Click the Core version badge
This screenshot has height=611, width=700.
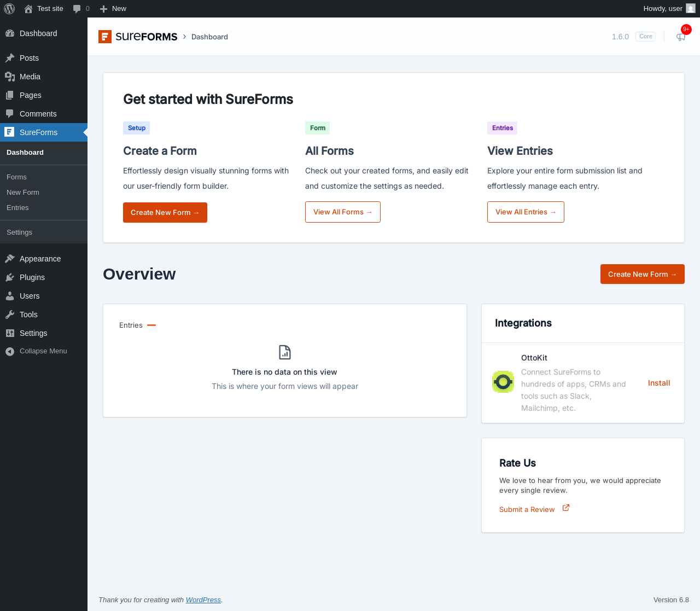(x=645, y=37)
